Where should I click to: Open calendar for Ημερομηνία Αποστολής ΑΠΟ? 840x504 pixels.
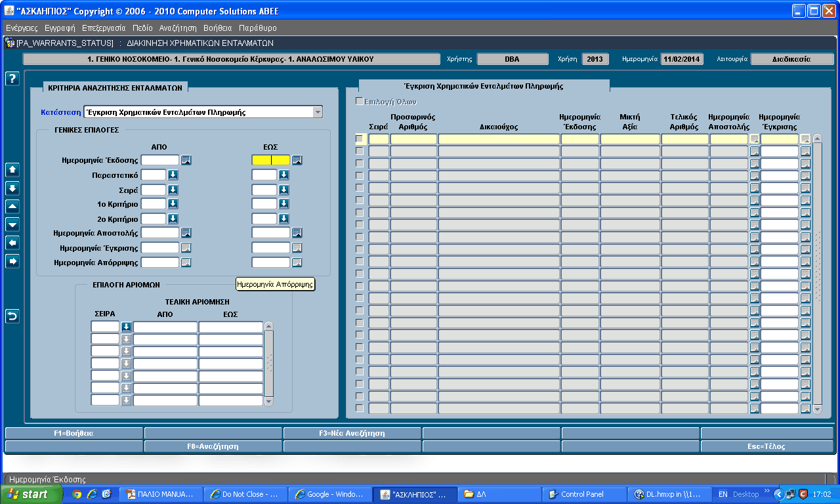pos(186,232)
